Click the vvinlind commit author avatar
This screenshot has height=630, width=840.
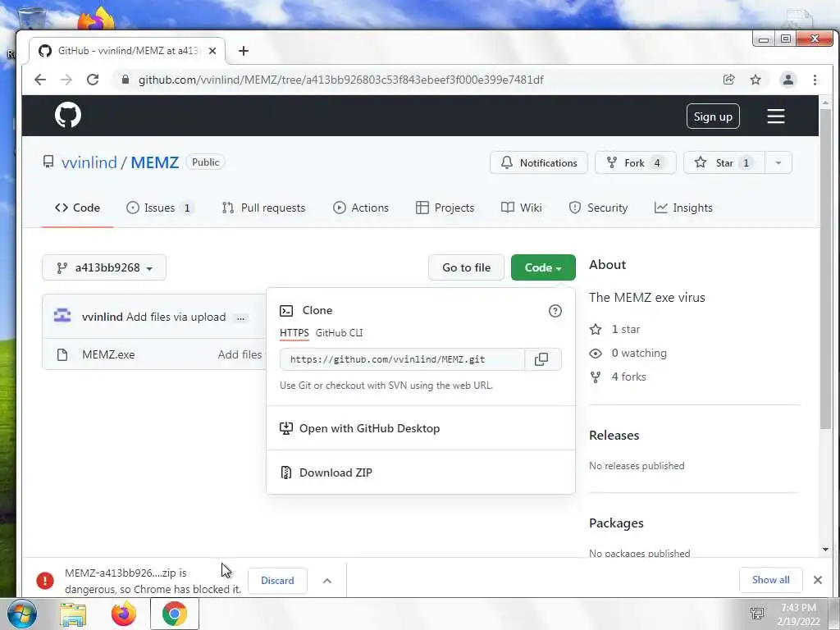point(62,316)
